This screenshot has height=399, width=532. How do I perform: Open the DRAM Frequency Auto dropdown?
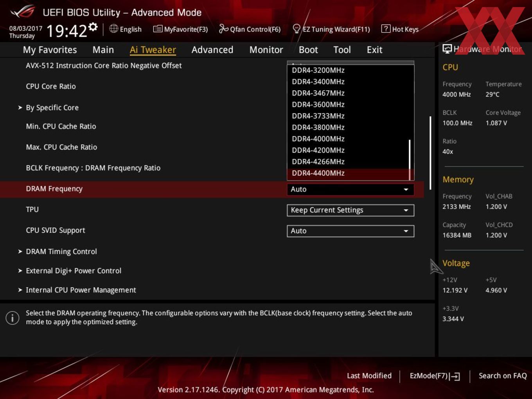tap(350, 189)
